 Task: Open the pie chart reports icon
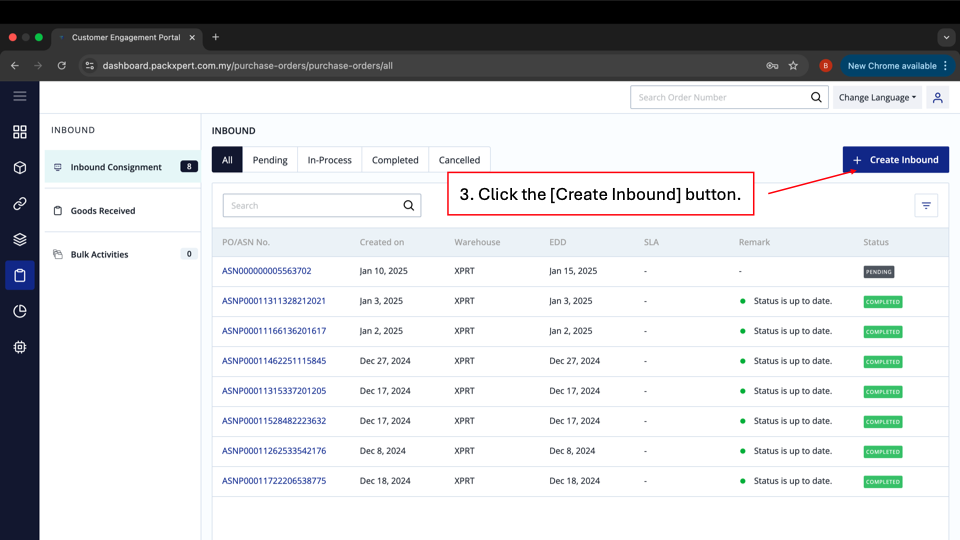tap(20, 311)
